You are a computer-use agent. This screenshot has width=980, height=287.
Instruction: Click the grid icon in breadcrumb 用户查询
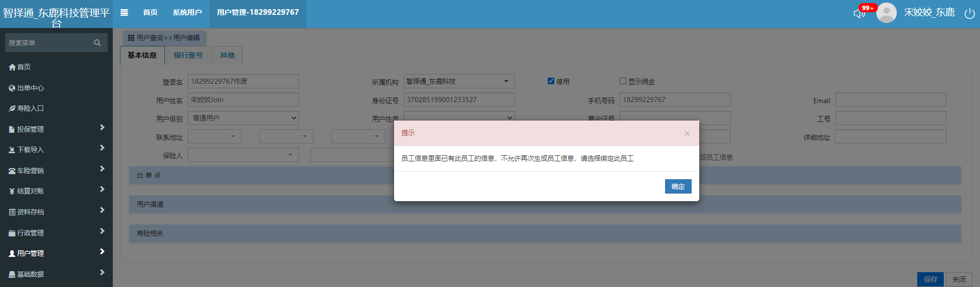click(x=131, y=38)
